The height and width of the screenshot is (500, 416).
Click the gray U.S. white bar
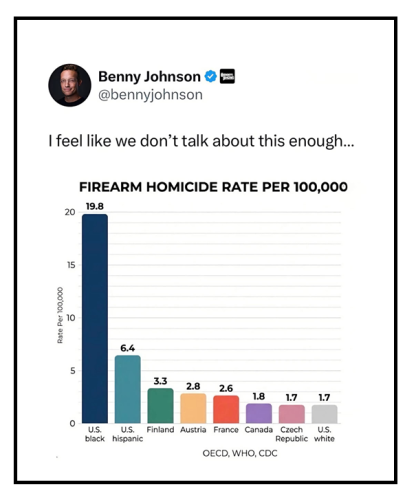coord(324,414)
